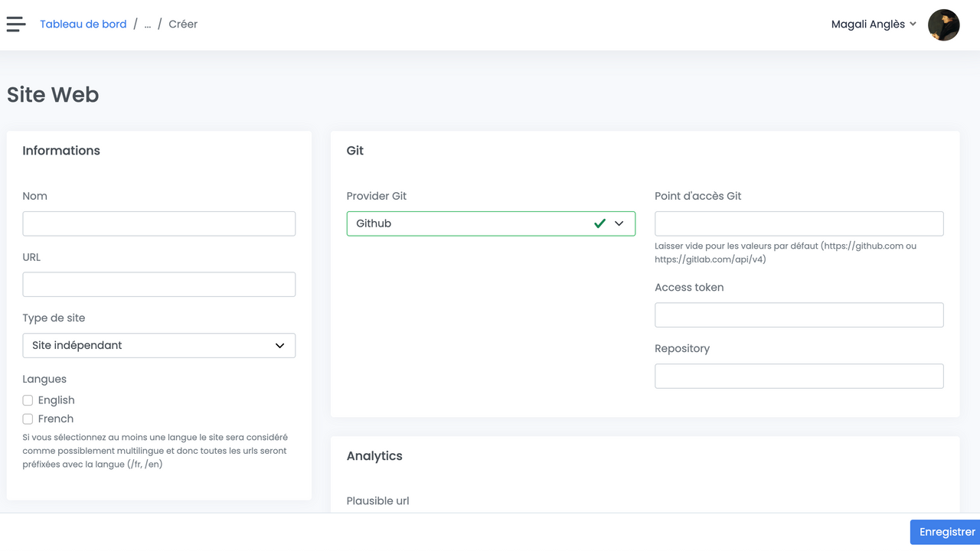Open the Type de site dropdown
The image size is (980, 551).
[158, 345]
